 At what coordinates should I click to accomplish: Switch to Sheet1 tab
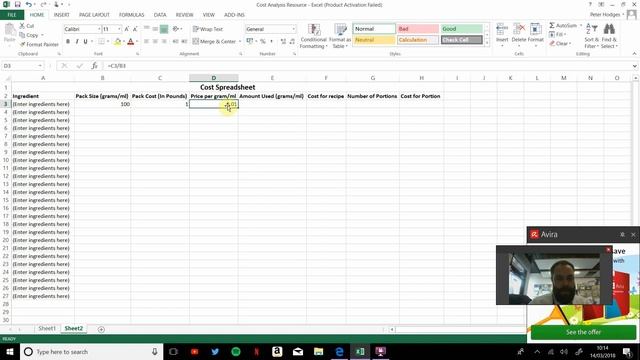[x=47, y=328]
